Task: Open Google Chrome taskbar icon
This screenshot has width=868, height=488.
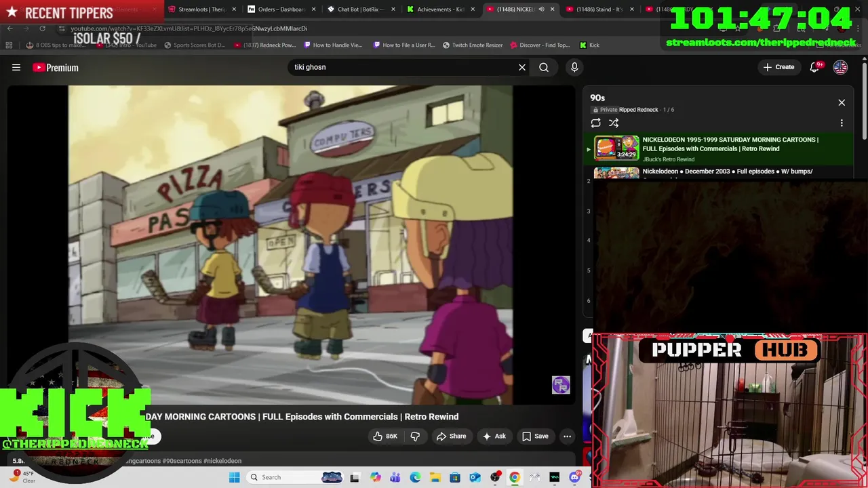Action: coord(515,477)
